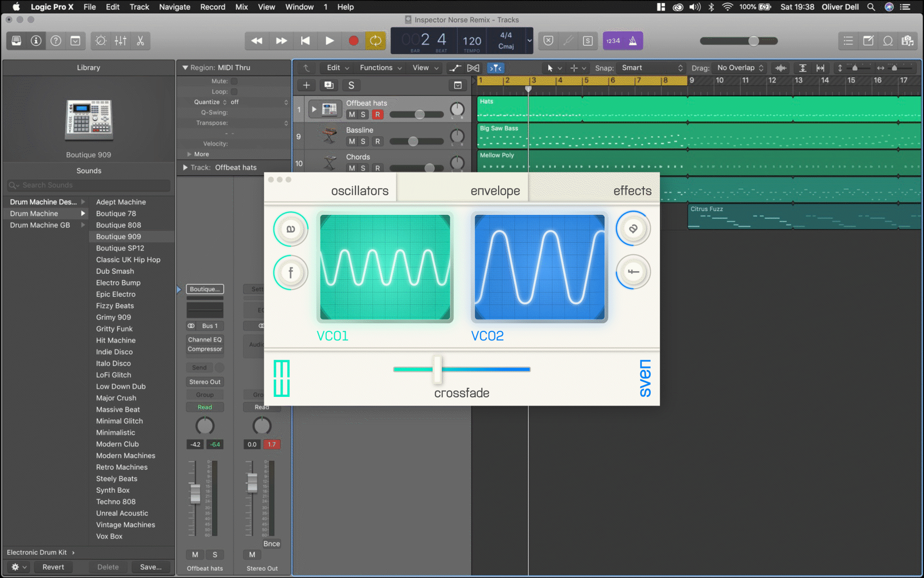924x578 pixels.
Task: Go to beginning with transport button
Action: pyautogui.click(x=305, y=41)
